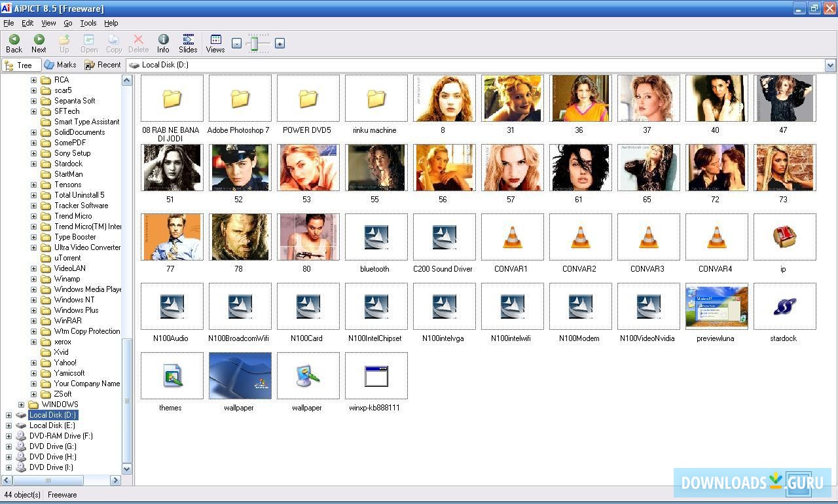
Task: Select the N100Modem installer icon
Action: 580,306
